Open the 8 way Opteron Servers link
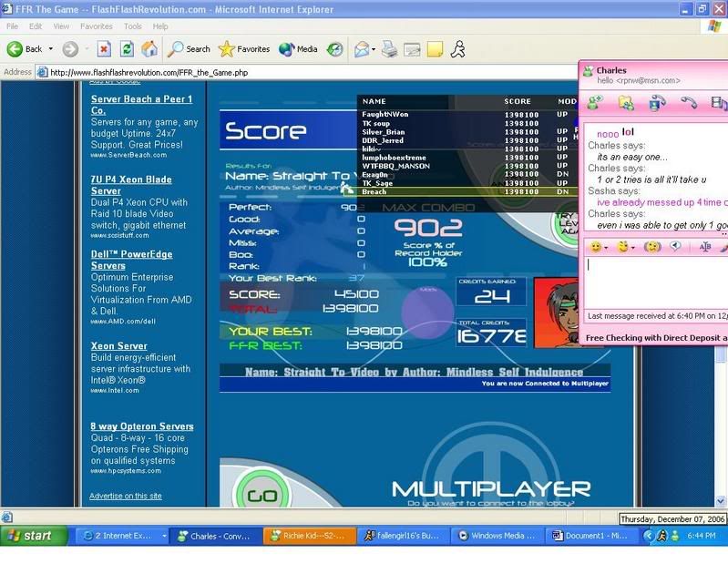The image size is (728, 574). tap(142, 426)
